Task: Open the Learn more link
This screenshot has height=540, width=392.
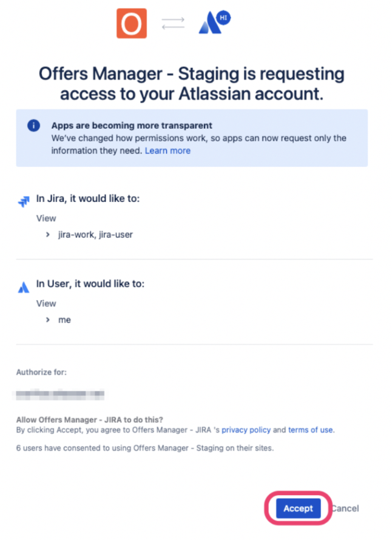Action: point(167,151)
